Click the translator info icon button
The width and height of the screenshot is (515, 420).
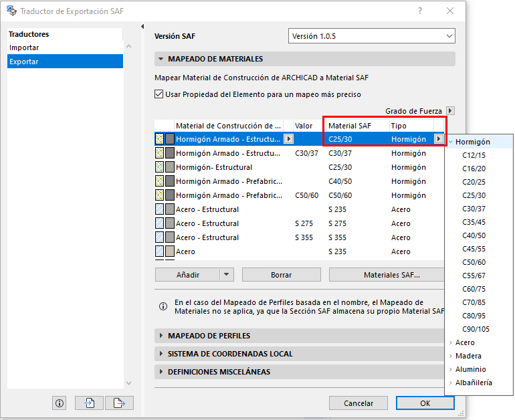[x=59, y=403]
